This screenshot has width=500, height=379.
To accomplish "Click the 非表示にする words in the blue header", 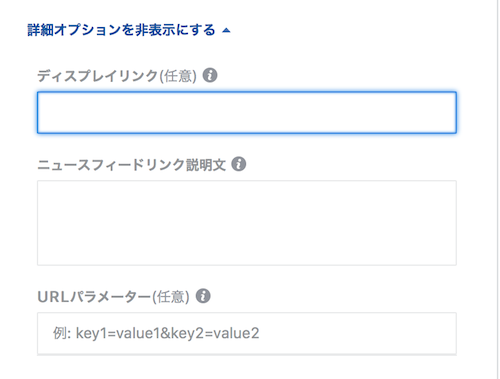I will tap(175, 30).
